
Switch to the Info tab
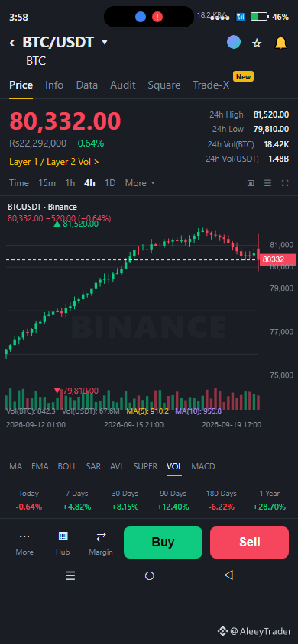pos(54,85)
